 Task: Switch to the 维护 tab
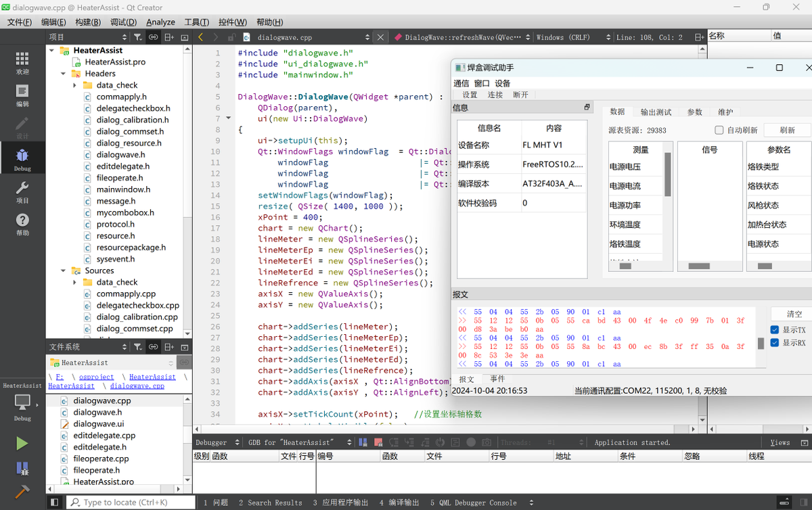[x=725, y=112]
